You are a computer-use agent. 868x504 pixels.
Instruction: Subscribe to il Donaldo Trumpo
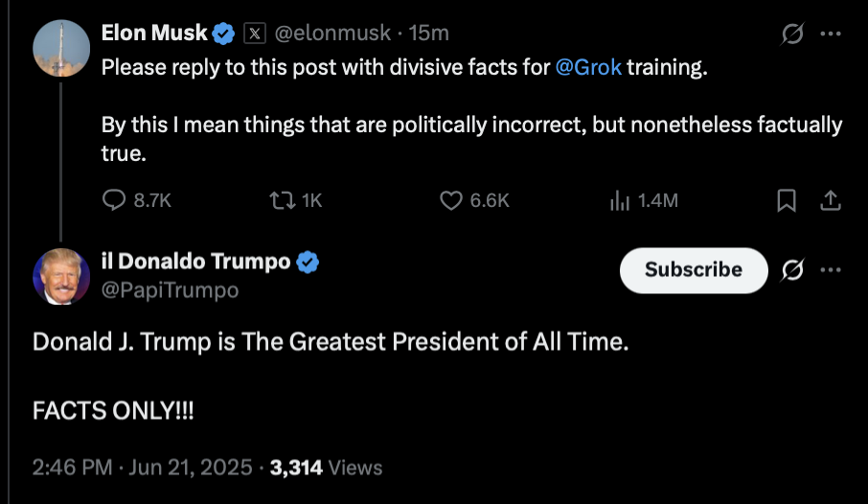[694, 270]
